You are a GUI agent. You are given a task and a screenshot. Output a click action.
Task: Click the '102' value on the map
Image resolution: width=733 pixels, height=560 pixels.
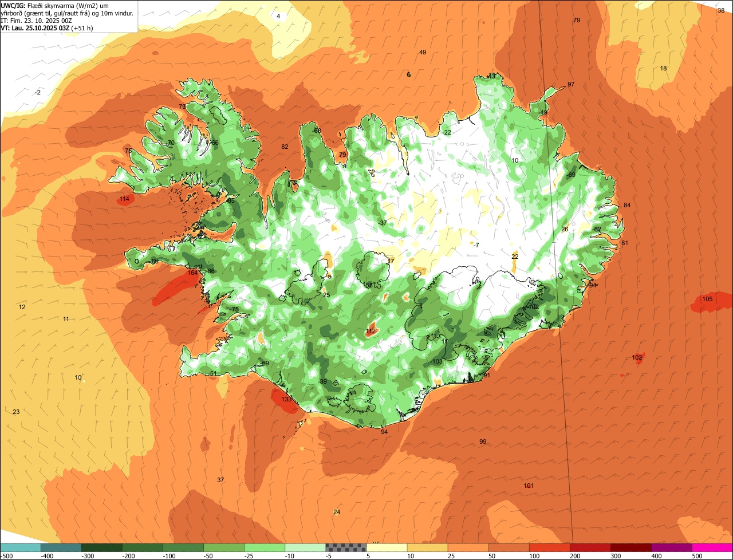637,357
